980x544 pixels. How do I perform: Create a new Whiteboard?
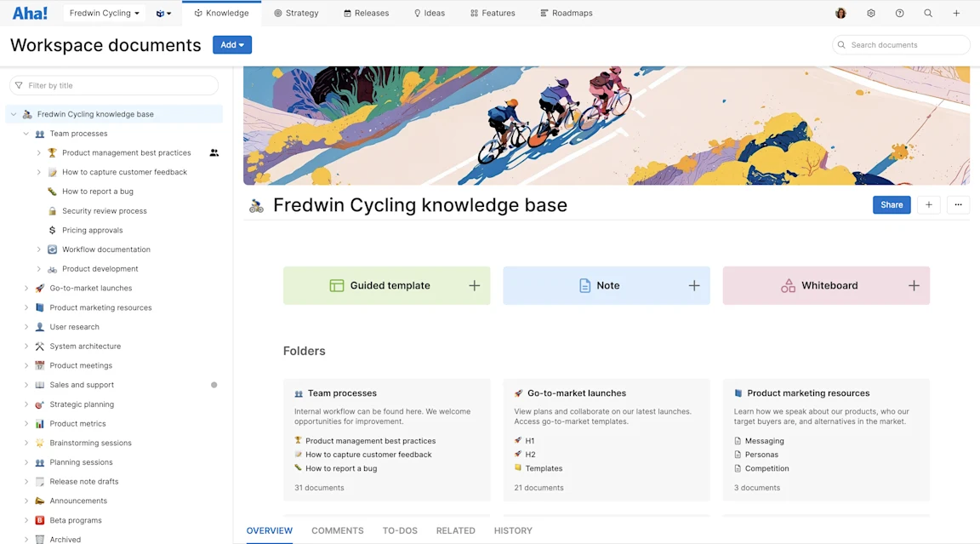pos(825,285)
